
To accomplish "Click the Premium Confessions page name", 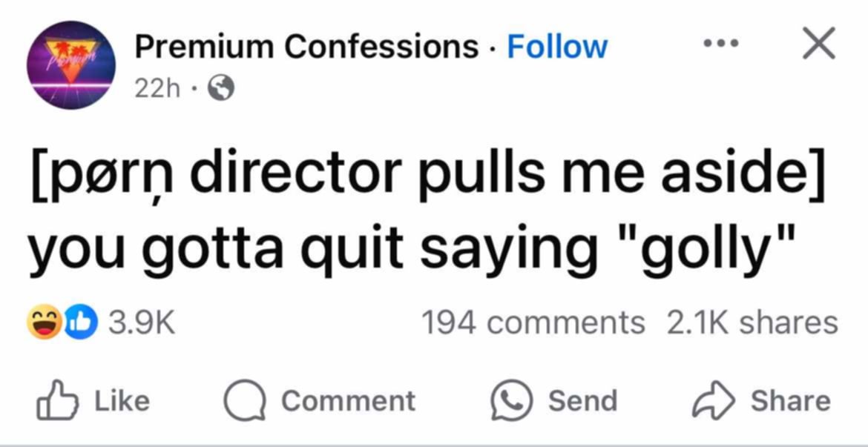I will (x=306, y=47).
